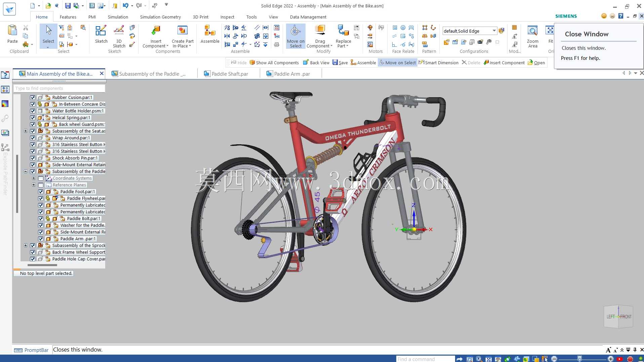Screen dimensions: 644x362
Task: Click the Save button in command bar
Action: (x=340, y=63)
